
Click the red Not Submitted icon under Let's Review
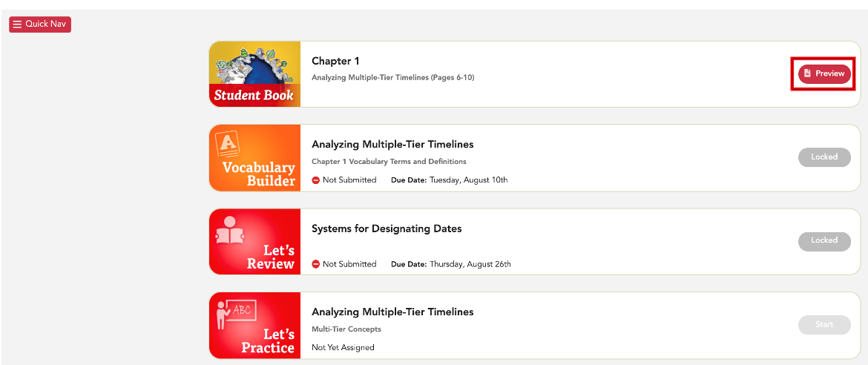pyautogui.click(x=315, y=264)
